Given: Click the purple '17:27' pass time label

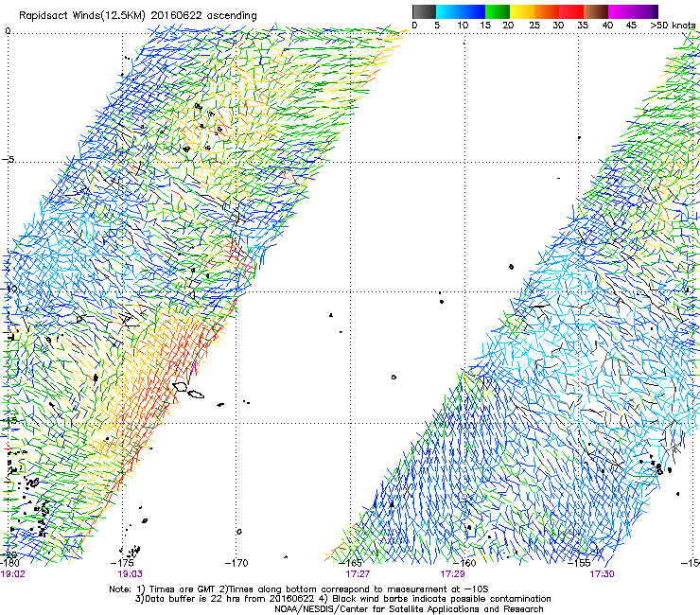Looking at the screenshot, I should 358,574.
